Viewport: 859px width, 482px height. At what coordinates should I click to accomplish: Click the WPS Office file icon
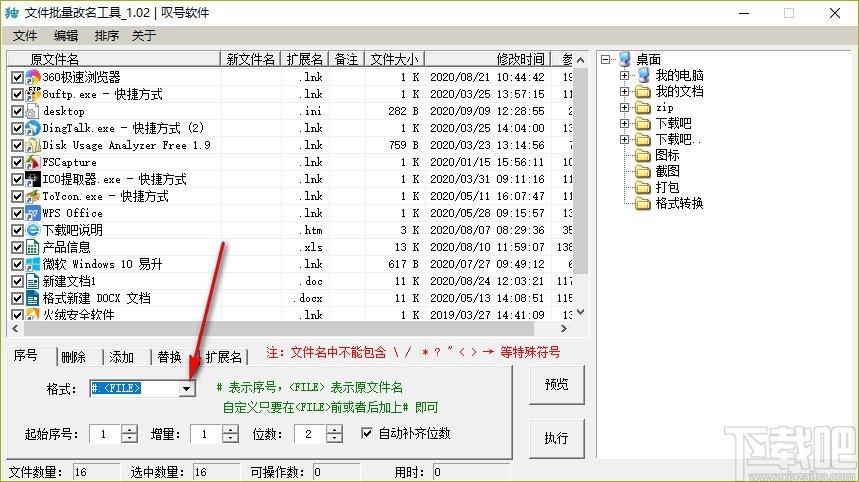(x=33, y=213)
